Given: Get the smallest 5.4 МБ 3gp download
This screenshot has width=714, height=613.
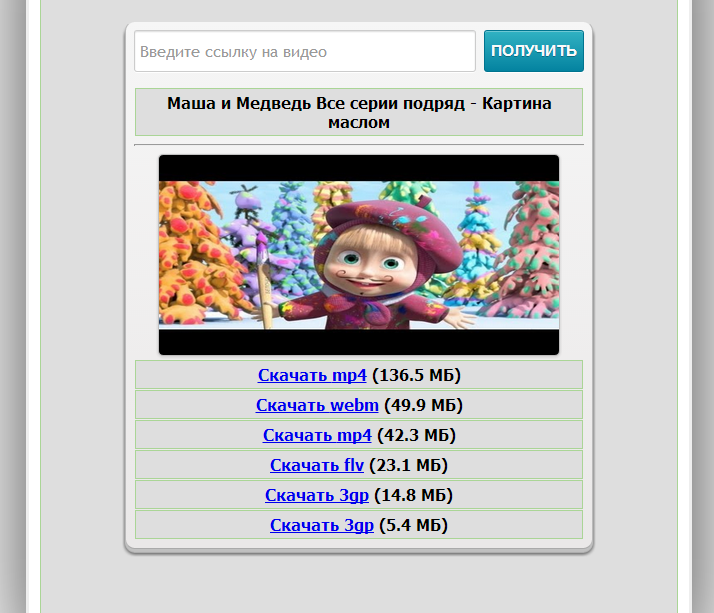Looking at the screenshot, I should [322, 525].
